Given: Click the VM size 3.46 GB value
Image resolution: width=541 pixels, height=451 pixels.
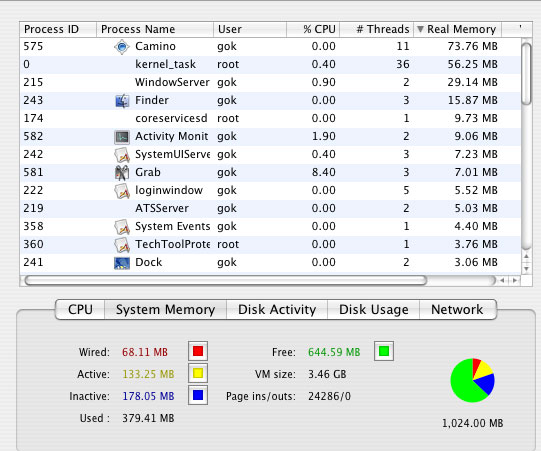Looking at the screenshot, I should coord(327,374).
